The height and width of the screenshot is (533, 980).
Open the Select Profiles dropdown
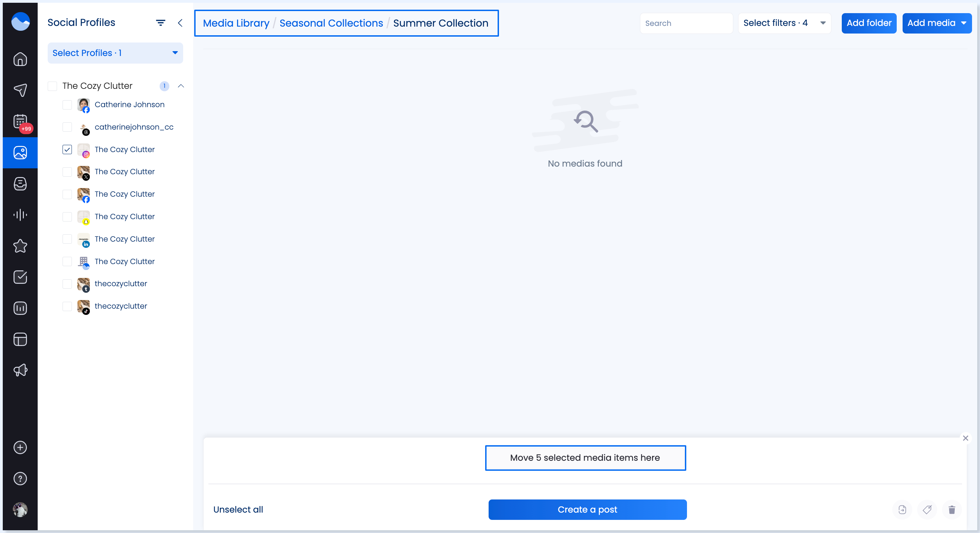[115, 53]
